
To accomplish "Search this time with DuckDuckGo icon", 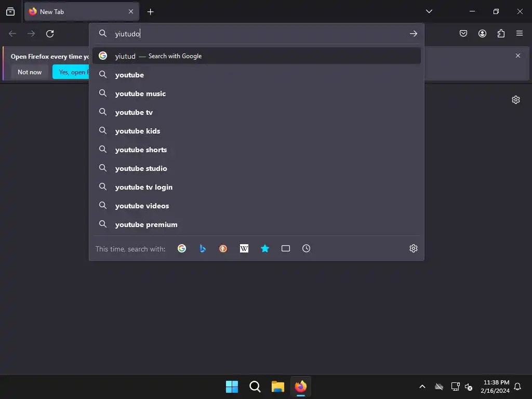I will pos(223,248).
